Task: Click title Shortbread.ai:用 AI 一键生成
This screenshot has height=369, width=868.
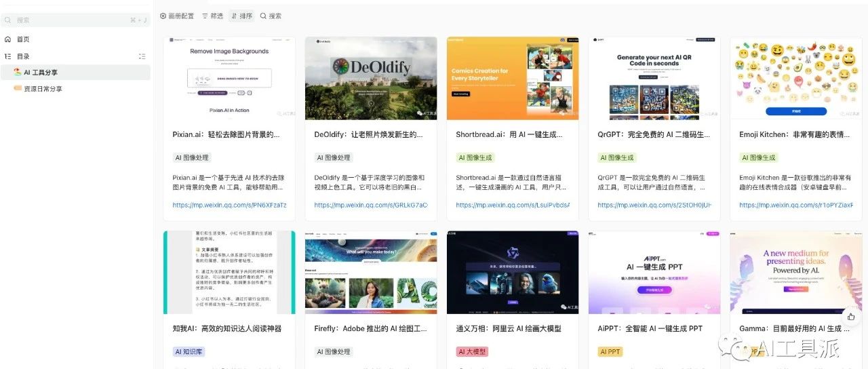Action: [509, 134]
